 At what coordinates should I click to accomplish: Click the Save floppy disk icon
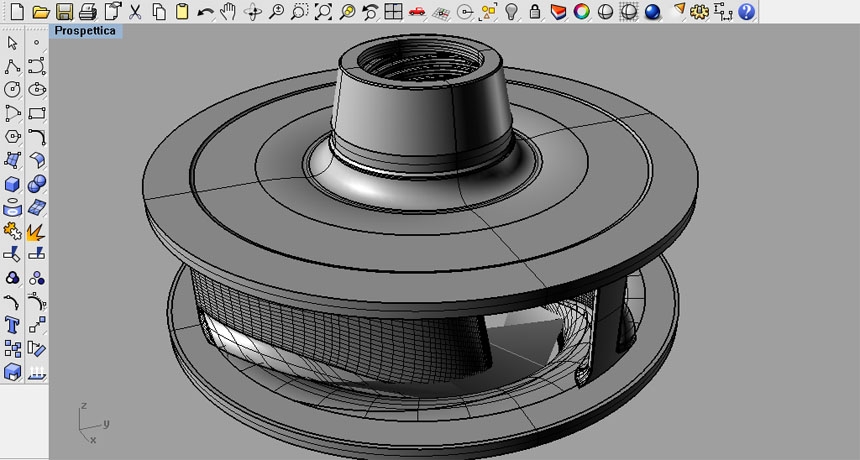click(x=64, y=11)
